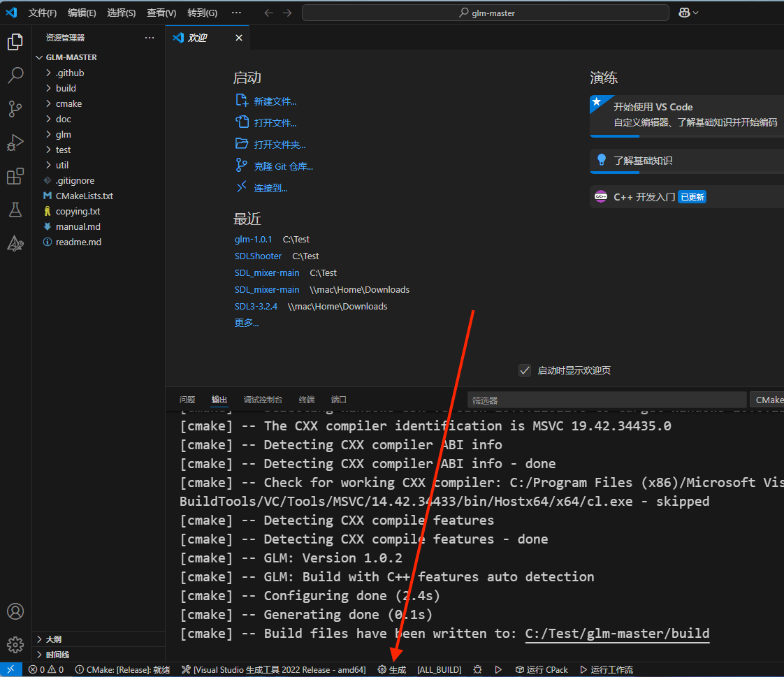This screenshot has width=784, height=677.
Task: Open CMakeLists.txt in the explorer
Action: [x=84, y=196]
